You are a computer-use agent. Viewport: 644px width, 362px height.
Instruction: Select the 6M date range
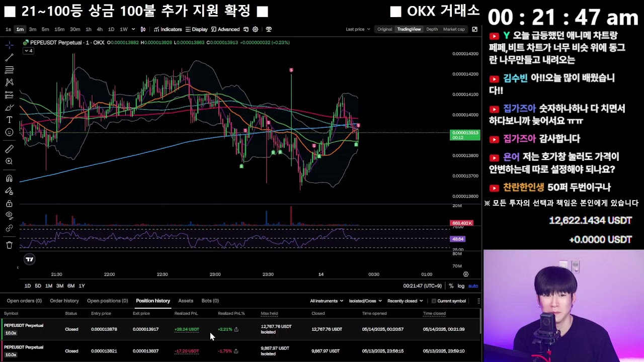[x=71, y=286]
